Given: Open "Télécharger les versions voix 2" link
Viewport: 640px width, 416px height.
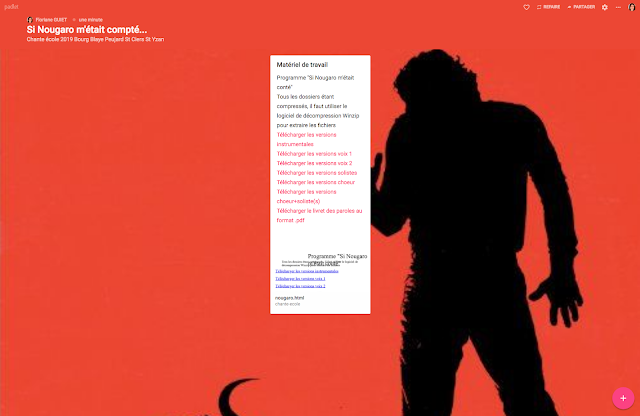Looking at the screenshot, I should [x=314, y=163].
